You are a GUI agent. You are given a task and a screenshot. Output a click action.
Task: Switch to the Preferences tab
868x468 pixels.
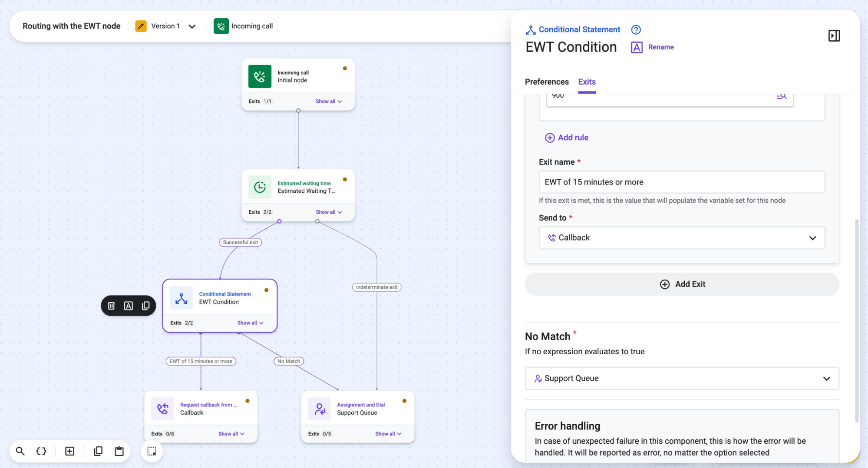click(x=547, y=82)
